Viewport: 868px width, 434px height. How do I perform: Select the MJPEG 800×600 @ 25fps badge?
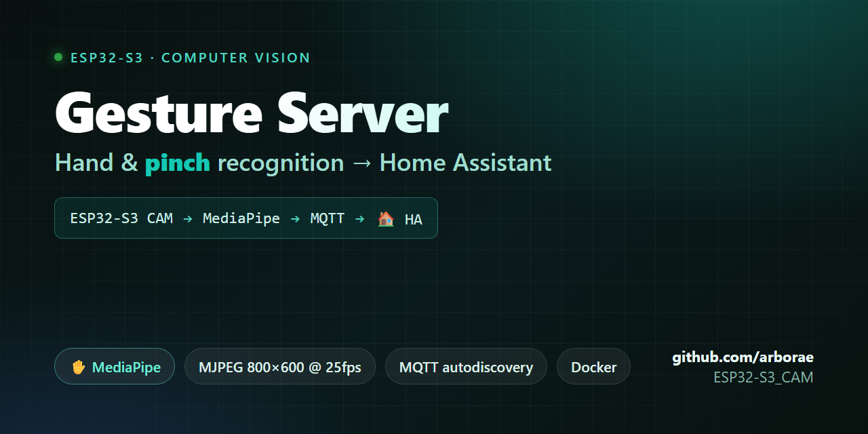280,367
